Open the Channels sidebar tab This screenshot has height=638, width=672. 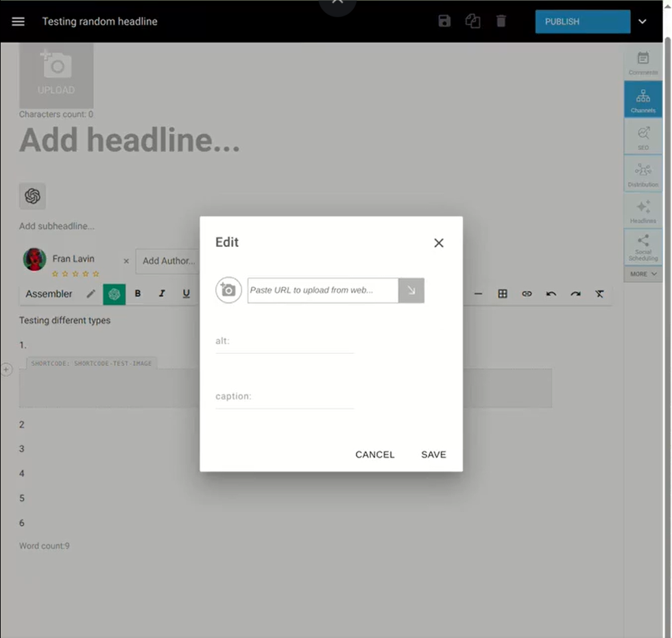tap(643, 99)
